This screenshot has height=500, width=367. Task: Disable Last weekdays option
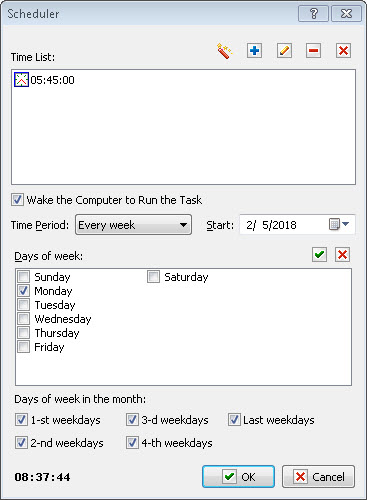234,420
